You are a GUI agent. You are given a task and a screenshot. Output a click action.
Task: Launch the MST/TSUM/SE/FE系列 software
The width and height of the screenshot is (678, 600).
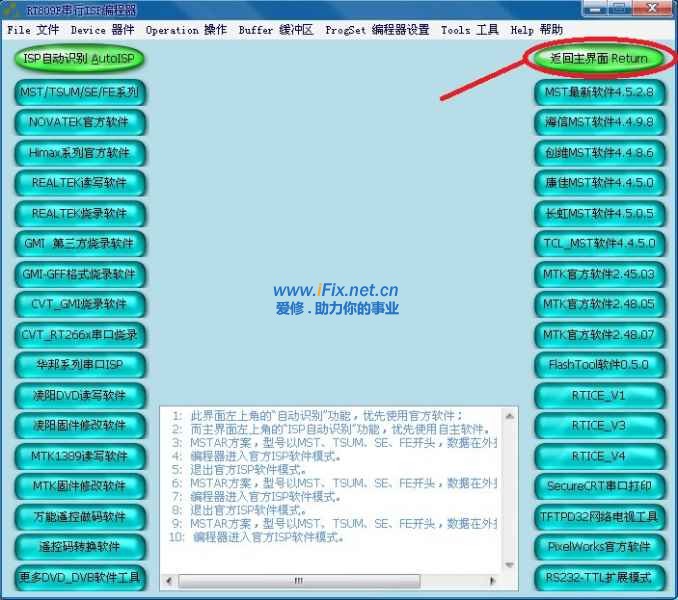[80, 93]
